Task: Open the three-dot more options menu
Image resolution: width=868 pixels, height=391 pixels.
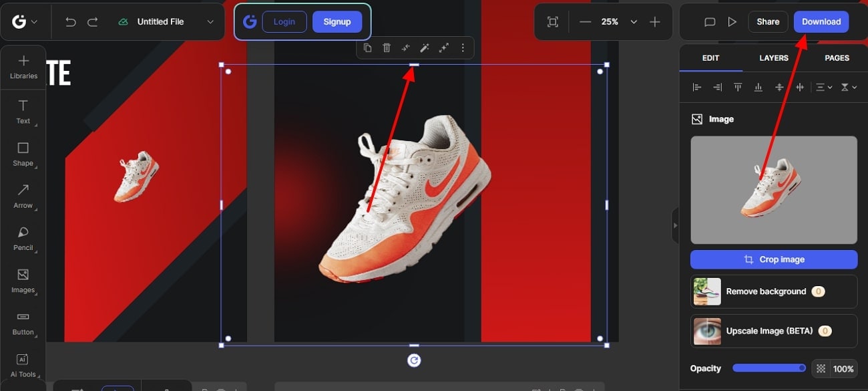Action: click(463, 47)
